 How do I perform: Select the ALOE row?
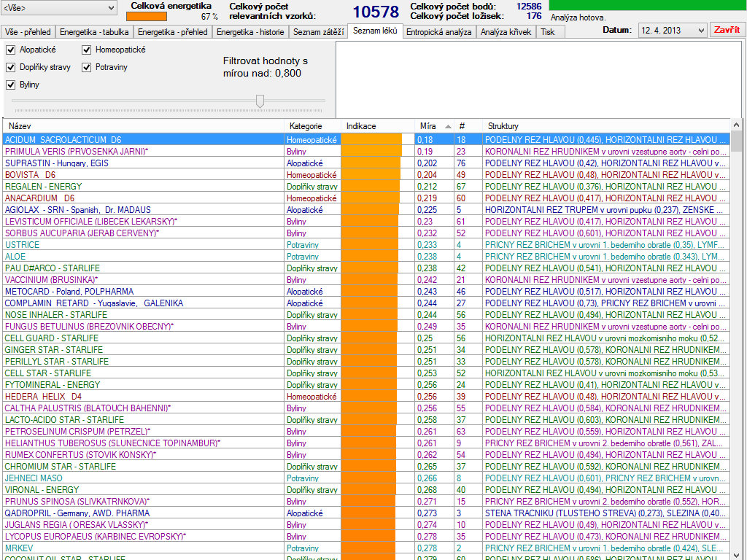pos(366,257)
